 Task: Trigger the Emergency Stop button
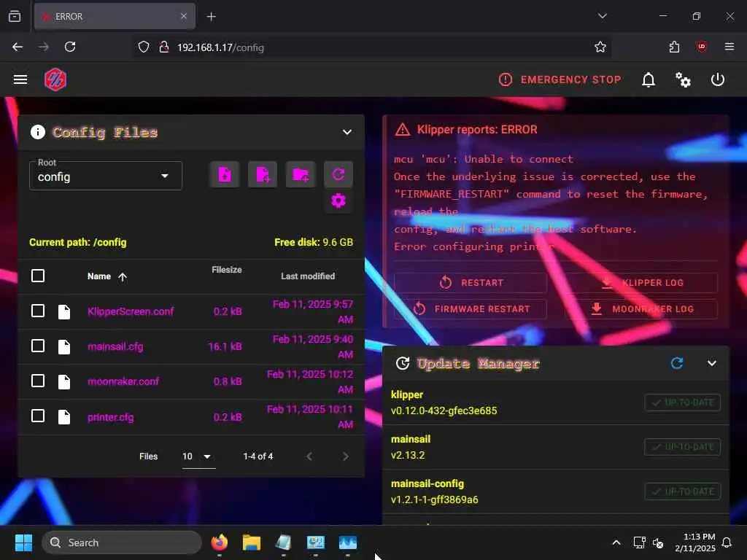[x=560, y=79]
